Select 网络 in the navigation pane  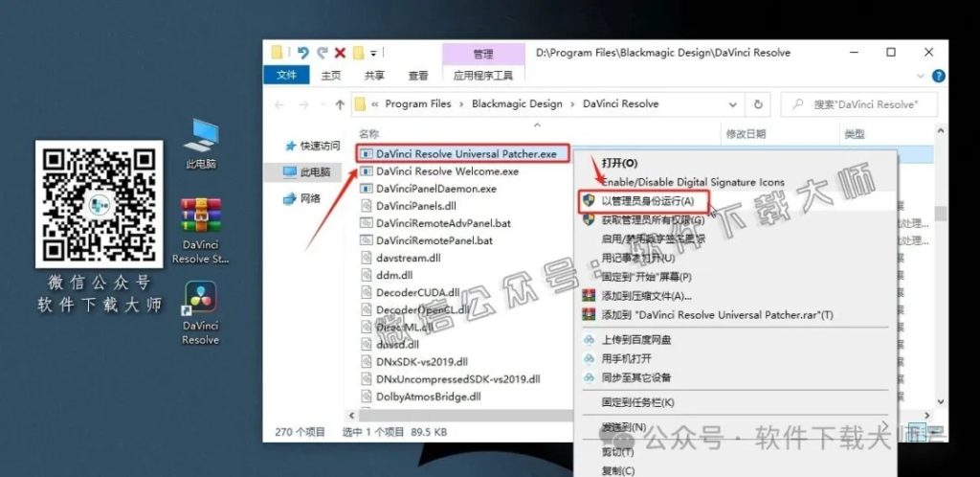pyautogui.click(x=302, y=199)
